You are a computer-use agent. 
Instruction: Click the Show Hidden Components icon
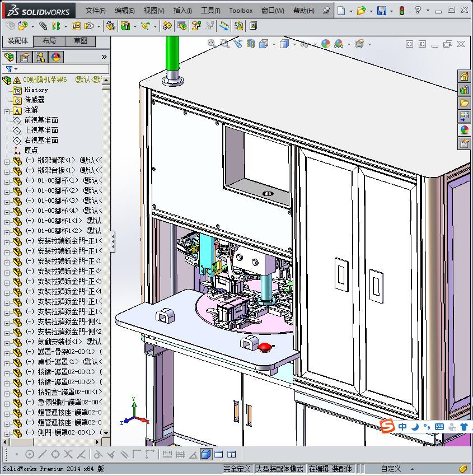tap(111, 26)
